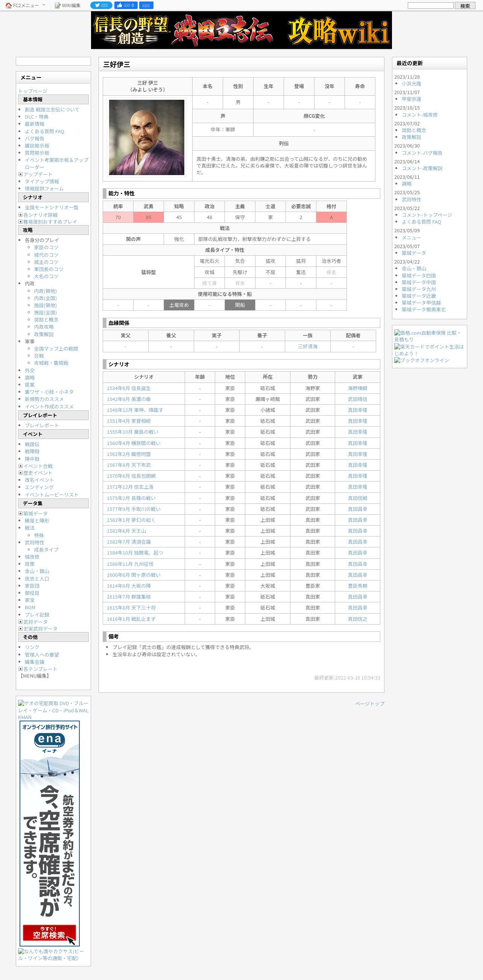Expand the FC2メニュー dropdown arrow
This screenshot has height=980, width=483.
(44, 5)
